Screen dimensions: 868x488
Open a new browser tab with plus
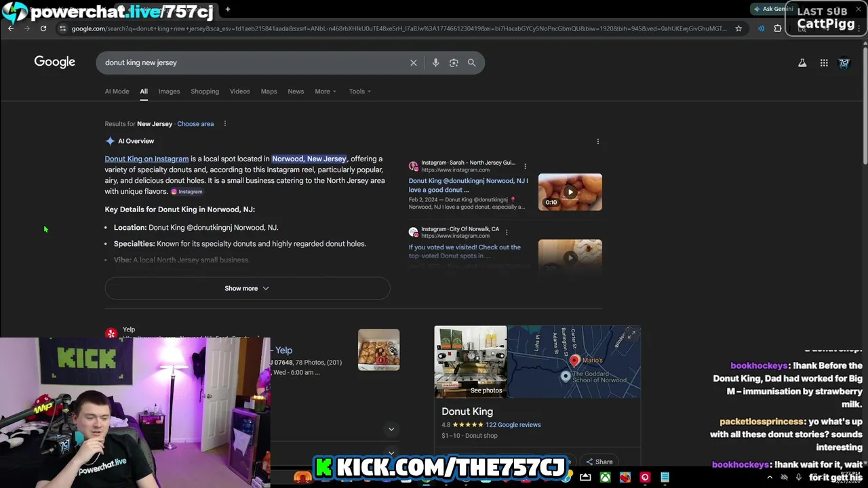click(x=228, y=9)
